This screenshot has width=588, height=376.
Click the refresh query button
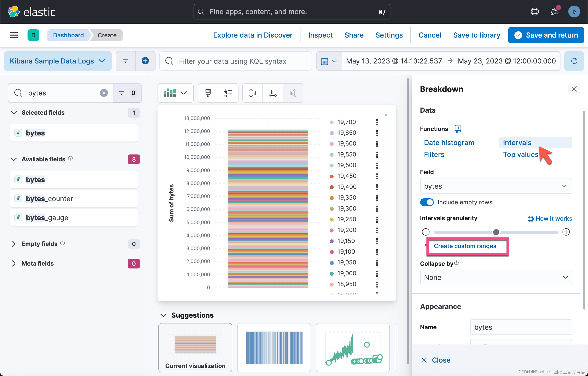tap(574, 61)
